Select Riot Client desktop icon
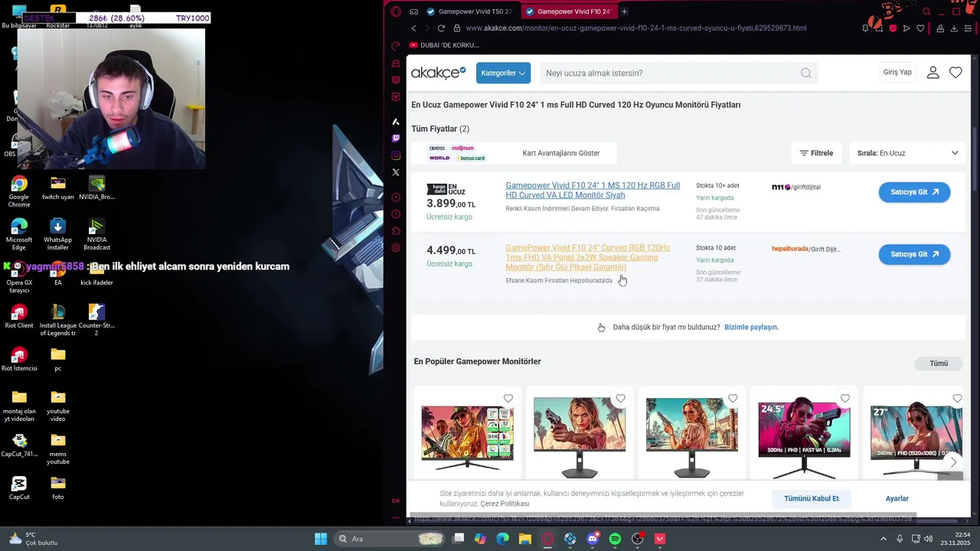 (x=19, y=317)
